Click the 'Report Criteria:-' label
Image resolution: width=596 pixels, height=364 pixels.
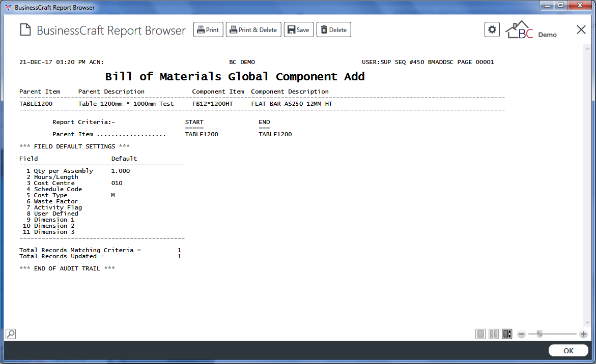[83, 122]
